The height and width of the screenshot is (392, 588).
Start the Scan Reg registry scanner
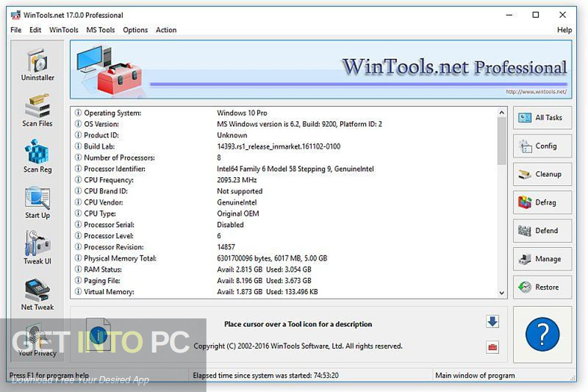pyautogui.click(x=37, y=153)
